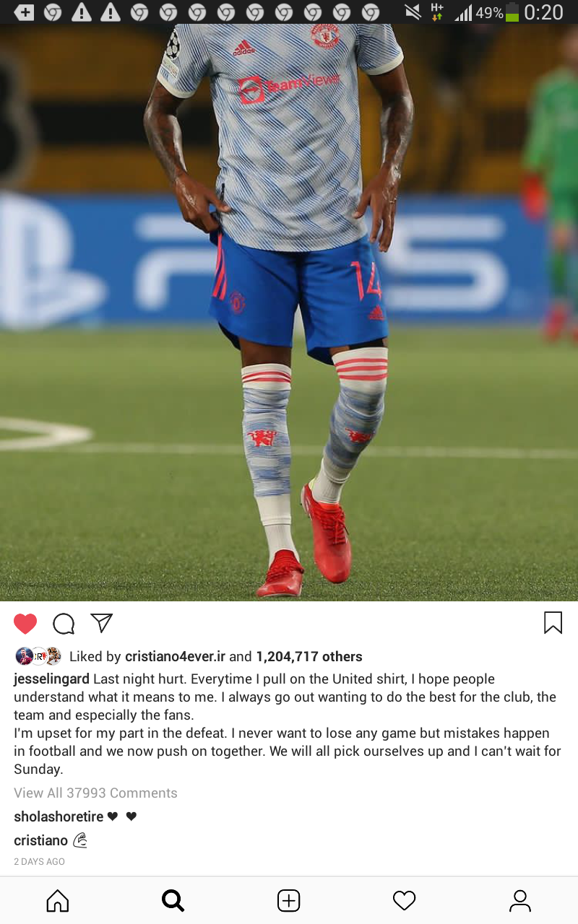
Task: Open the cristiano commenter profile
Action: coord(40,840)
